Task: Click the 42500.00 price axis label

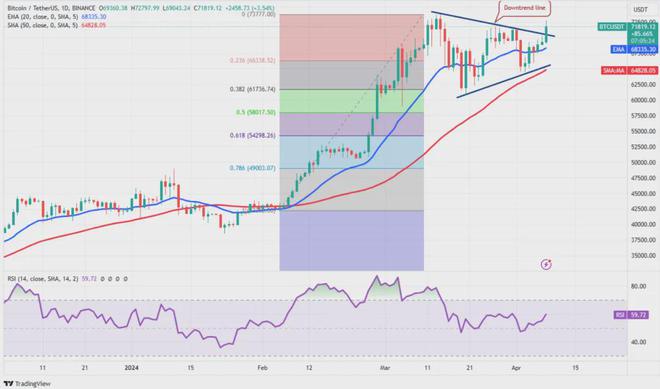Action: [x=643, y=209]
